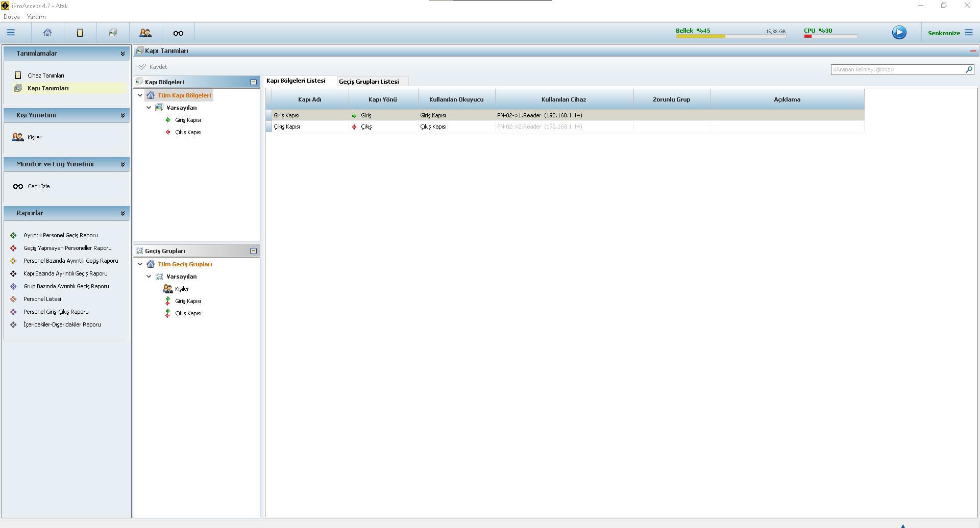The image size is (980, 528).
Task: Open Ayrıntılı Personel Geçiş Raporu link
Action: click(x=60, y=235)
